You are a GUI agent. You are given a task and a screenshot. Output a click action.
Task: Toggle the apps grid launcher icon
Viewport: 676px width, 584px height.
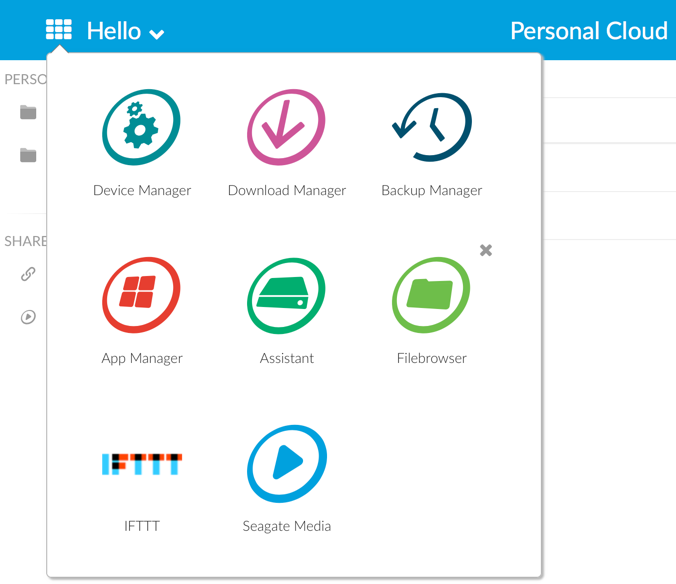[59, 29]
